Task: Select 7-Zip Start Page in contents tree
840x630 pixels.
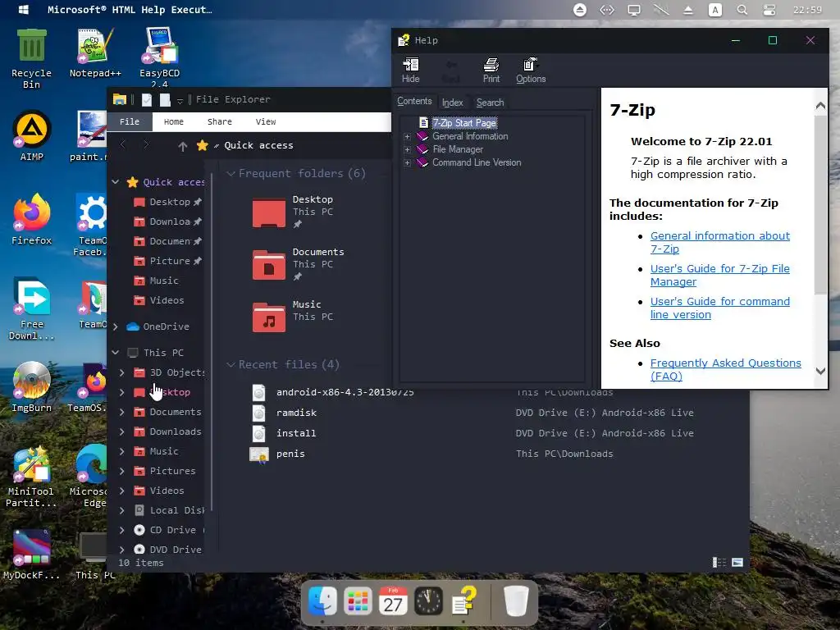Action: [464, 123]
